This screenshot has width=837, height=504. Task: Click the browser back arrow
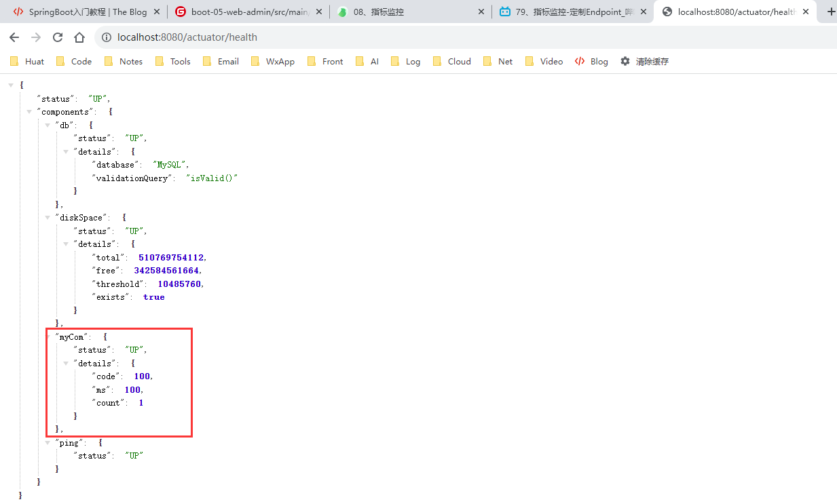[14, 37]
